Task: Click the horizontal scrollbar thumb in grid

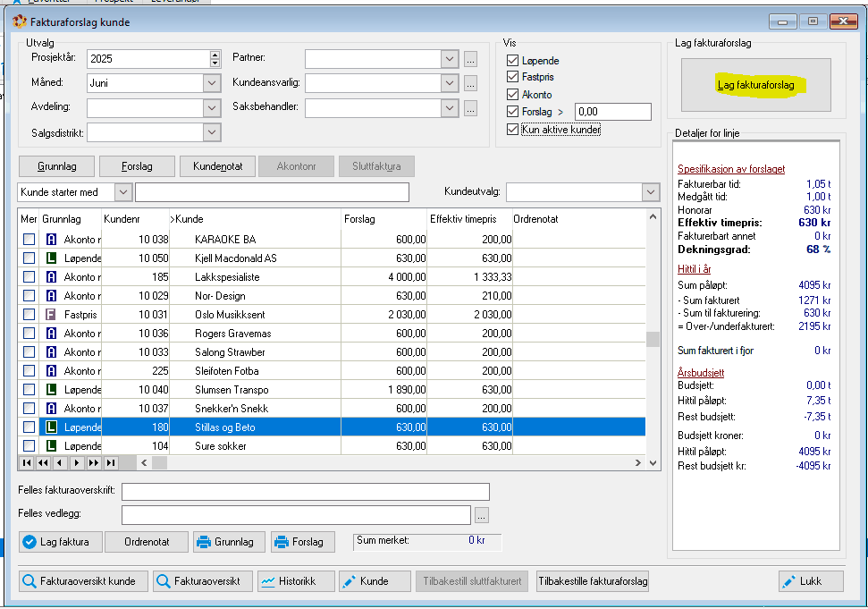Action: click(x=159, y=463)
